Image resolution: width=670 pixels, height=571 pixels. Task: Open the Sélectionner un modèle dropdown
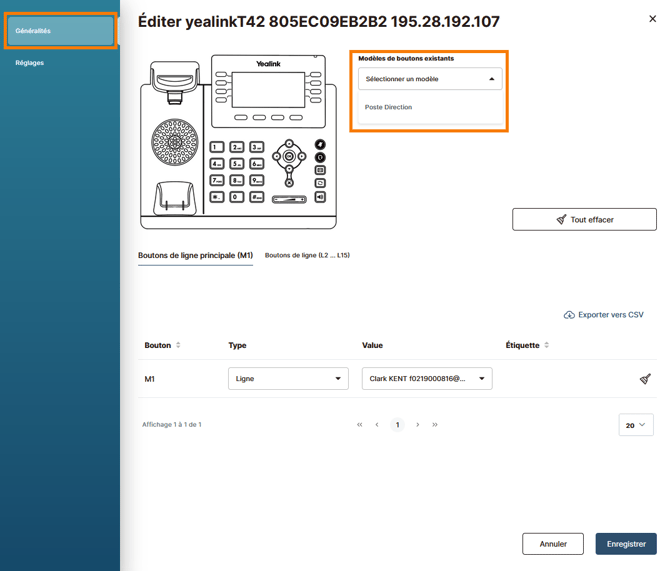point(430,79)
